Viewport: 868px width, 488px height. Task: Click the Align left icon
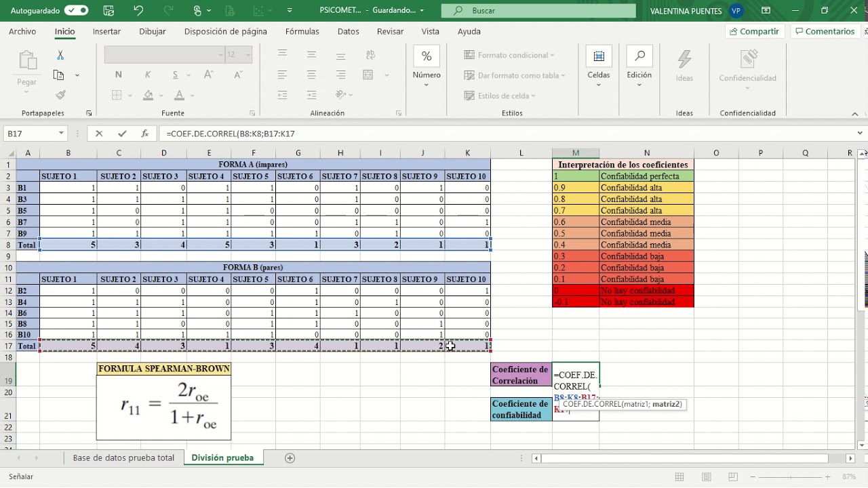(282, 75)
